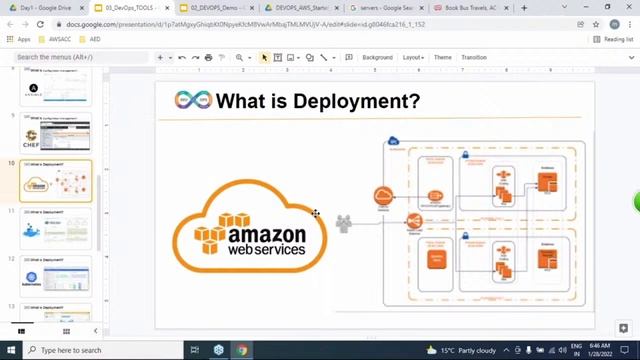Open the Chrome three-dot menu
The image size is (640, 360).
(x=630, y=24)
